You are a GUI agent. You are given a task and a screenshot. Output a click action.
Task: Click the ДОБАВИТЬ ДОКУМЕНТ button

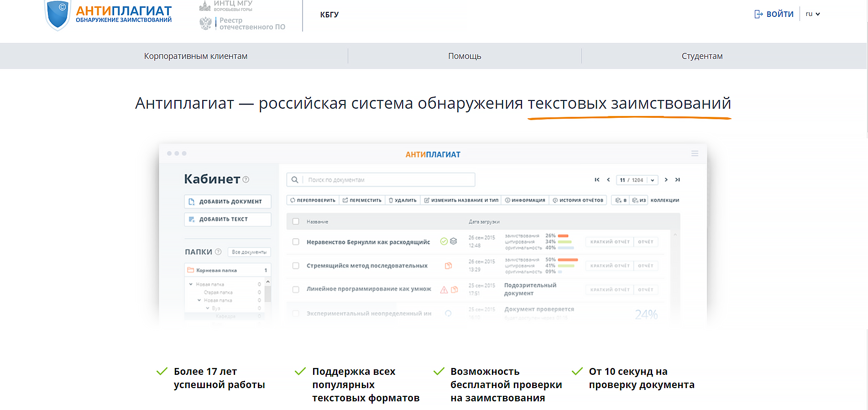coord(228,201)
